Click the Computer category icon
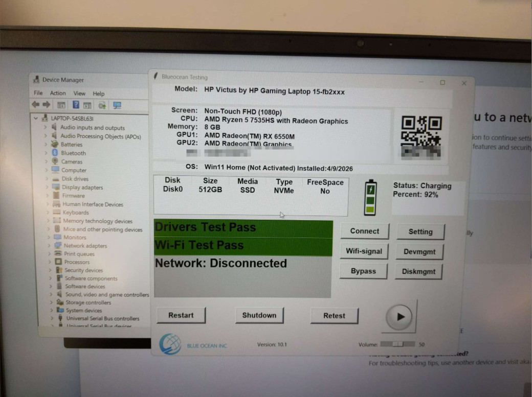Viewport: 532px width, 397px height. (55, 170)
